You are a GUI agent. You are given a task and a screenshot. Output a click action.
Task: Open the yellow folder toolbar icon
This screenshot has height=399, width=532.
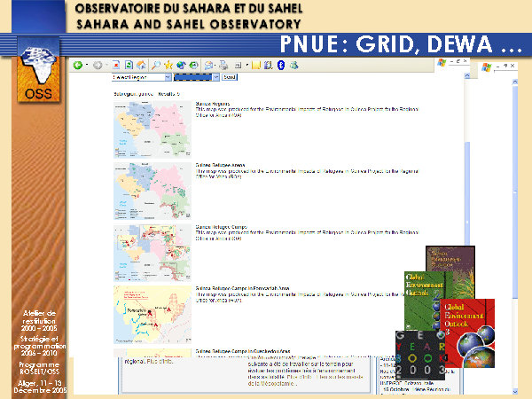[x=256, y=65]
